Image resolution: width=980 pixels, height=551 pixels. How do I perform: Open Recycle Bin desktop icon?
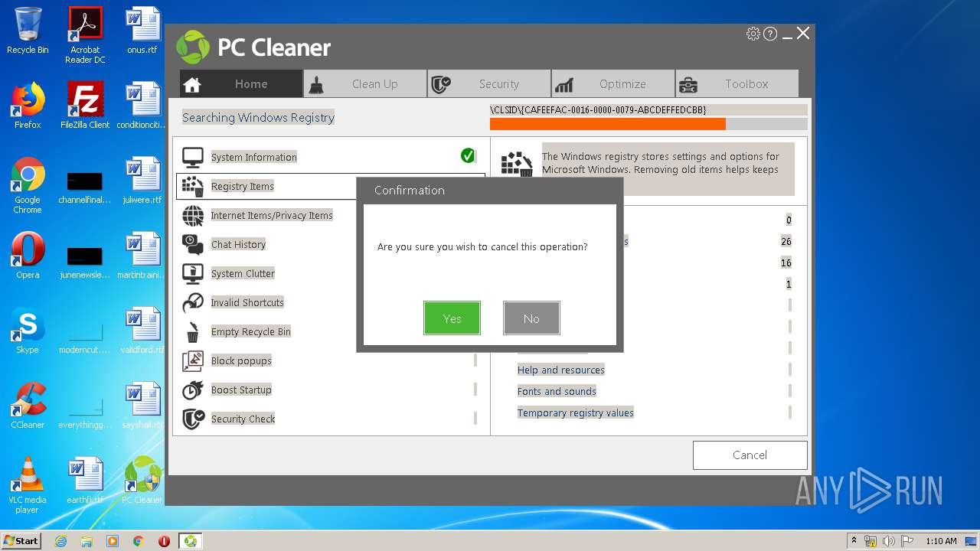[x=28, y=31]
